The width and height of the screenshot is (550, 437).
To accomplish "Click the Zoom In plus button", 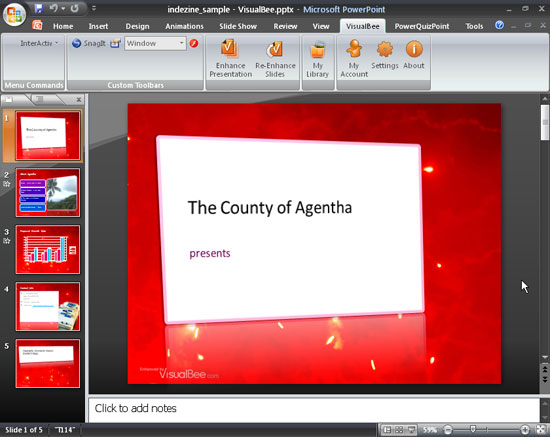I will tap(524, 430).
